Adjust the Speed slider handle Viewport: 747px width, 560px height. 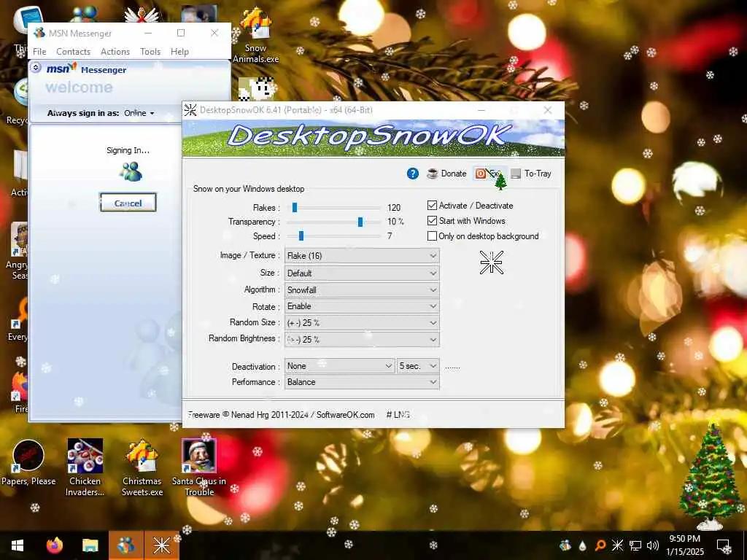click(x=301, y=236)
